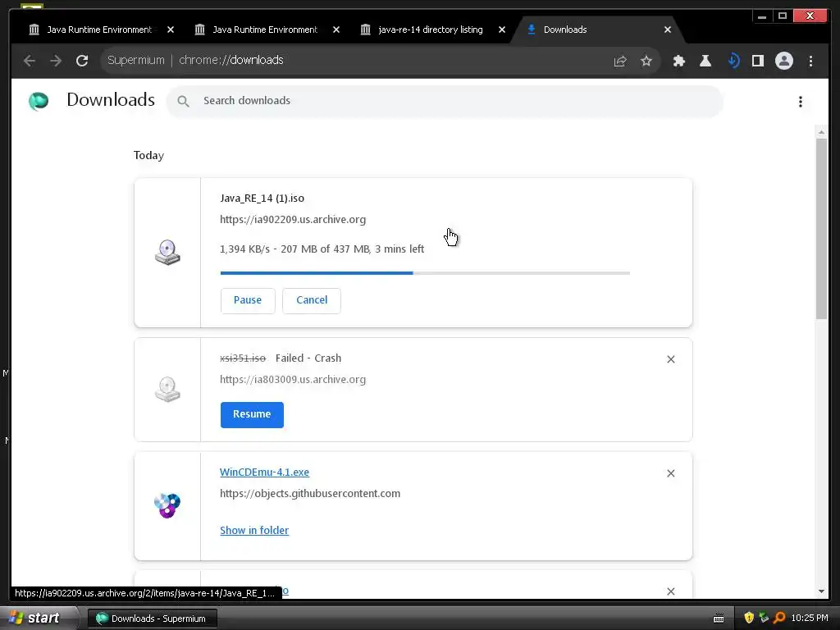Click the orange magnifier tray icon
This screenshot has height=630, width=840.
pos(779,619)
